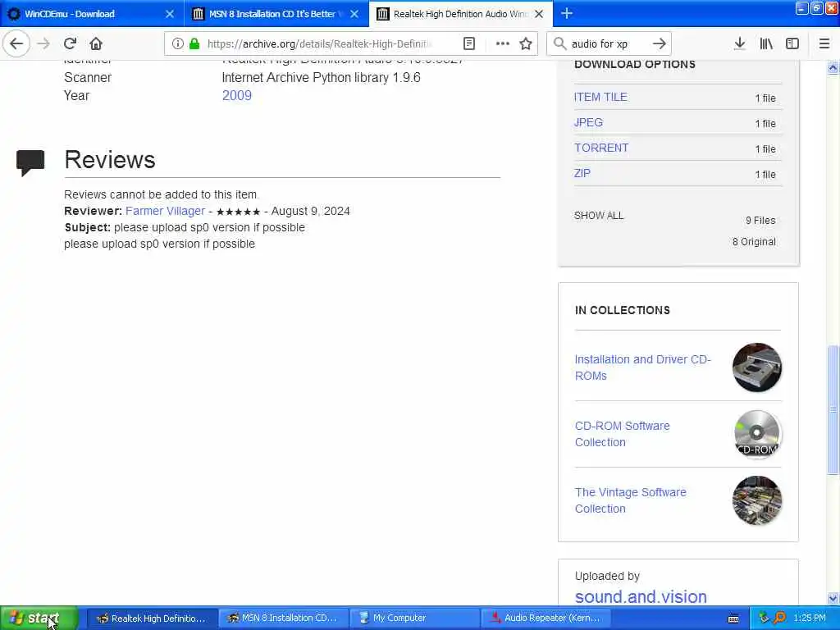840x630 pixels.
Task: Click the CD drive collection thumbnail
Action: tap(757, 367)
